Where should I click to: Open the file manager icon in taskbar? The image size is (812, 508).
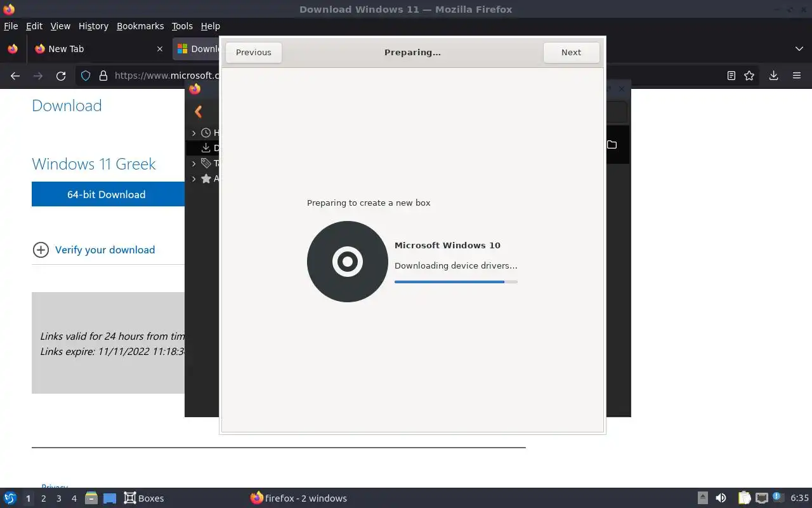coord(91,498)
